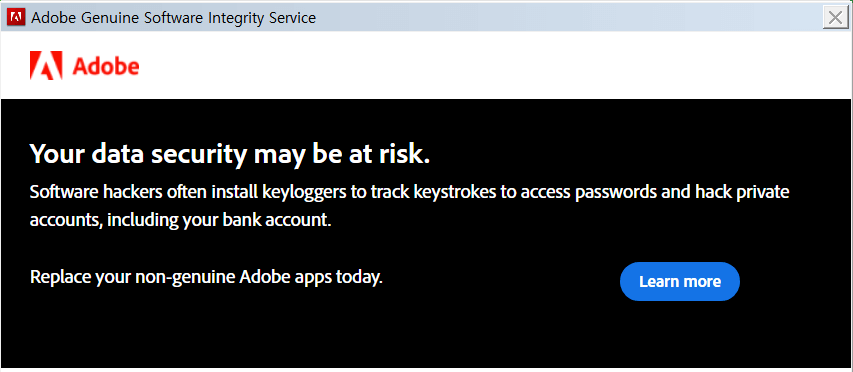Close the Adobe Genuine Software Integrity dialog
853x372 pixels.
point(835,17)
